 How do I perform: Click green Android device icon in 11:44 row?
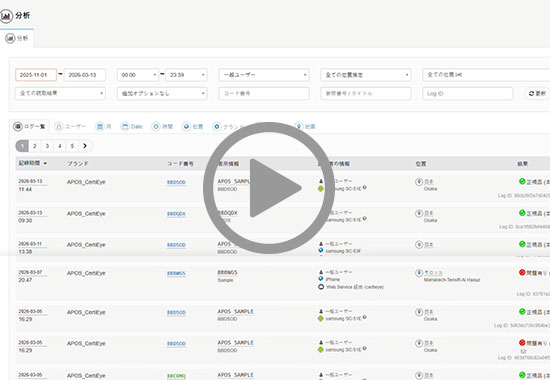coord(321,189)
